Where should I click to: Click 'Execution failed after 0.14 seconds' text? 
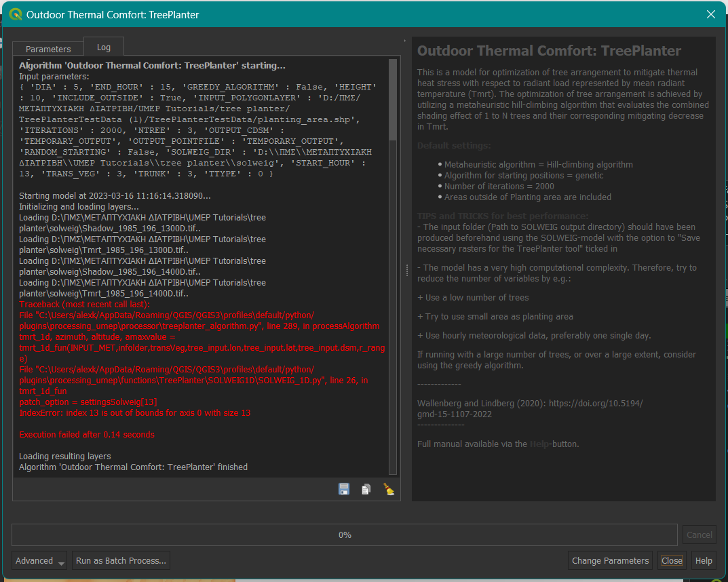tap(87, 434)
